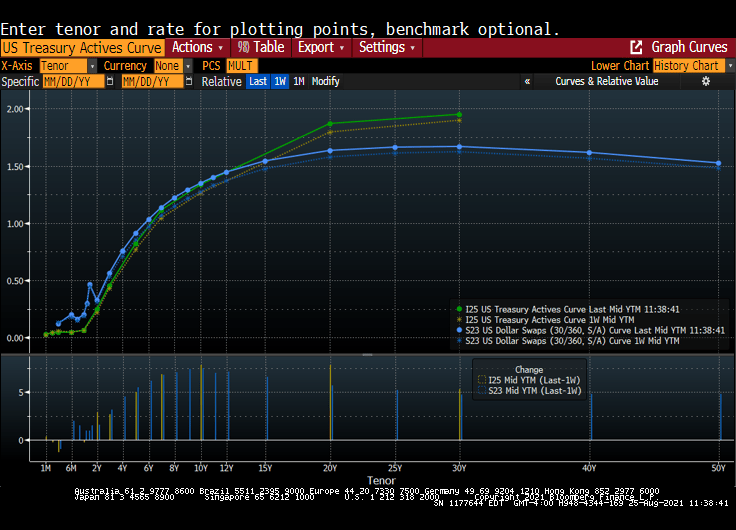Image resolution: width=736 pixels, height=530 pixels.
Task: Toggle the 1M relative curve button
Action: (298, 82)
